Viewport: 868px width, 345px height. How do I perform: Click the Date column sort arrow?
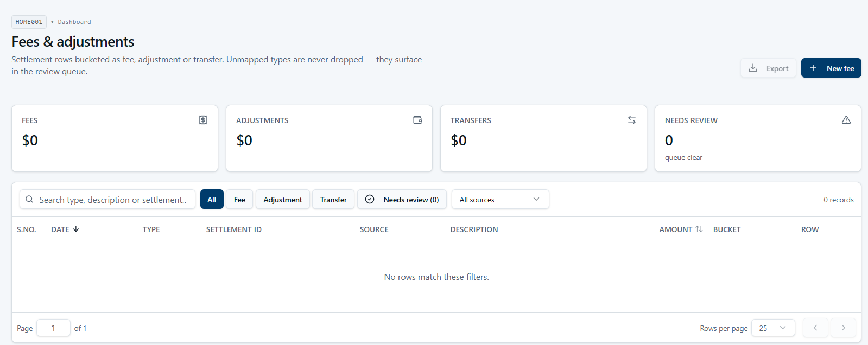[76, 229]
